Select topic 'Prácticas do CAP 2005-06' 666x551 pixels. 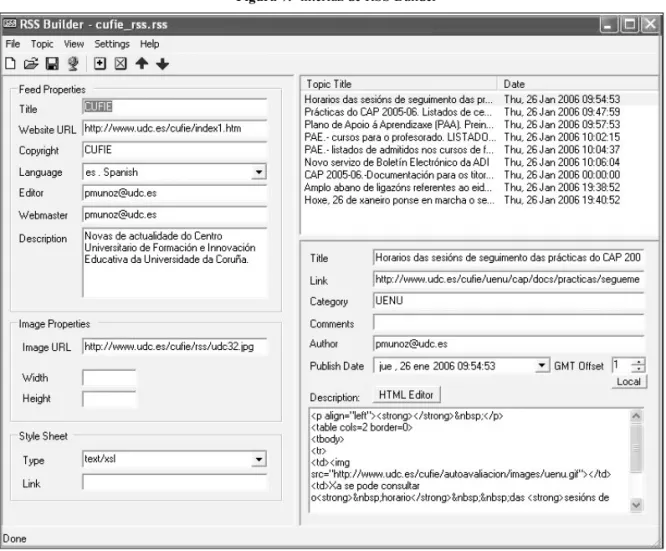[x=398, y=112]
